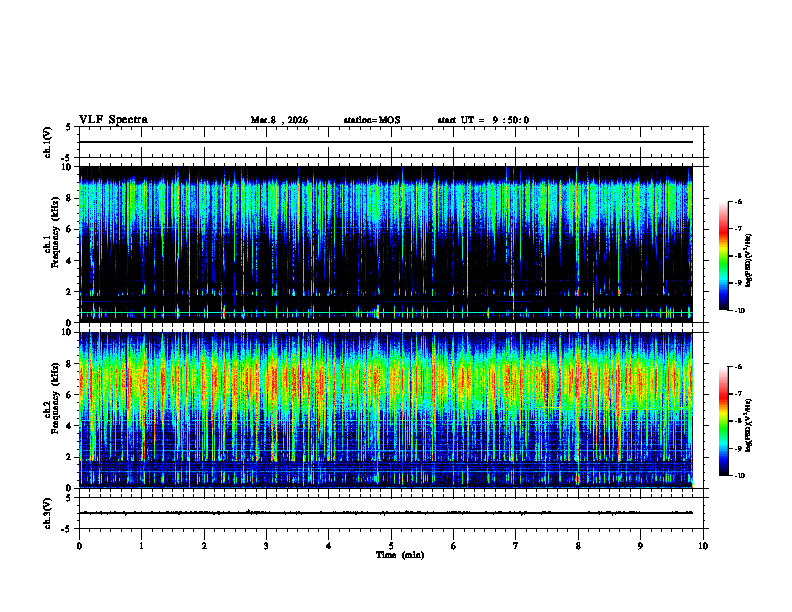Click tick label "10" on Time axis
Image resolution: width=792 pixels, height=612 pixels.
703,546
